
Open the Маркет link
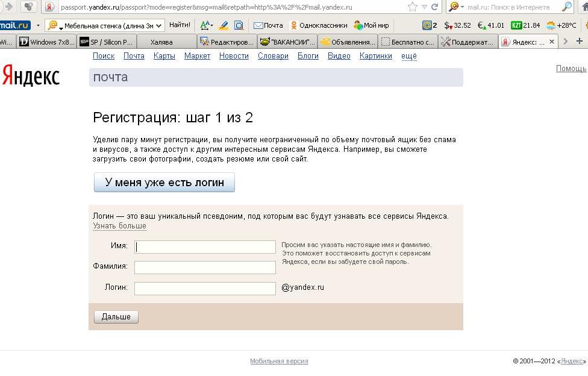click(197, 56)
